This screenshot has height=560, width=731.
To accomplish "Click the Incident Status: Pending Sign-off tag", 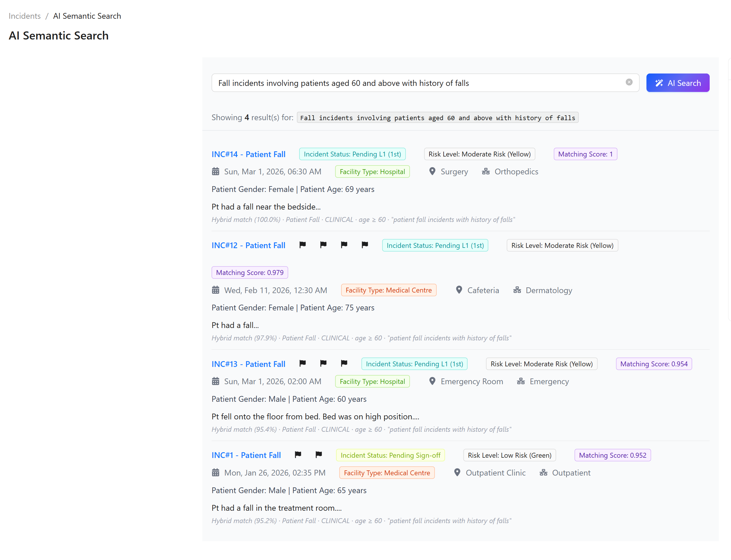I will (x=390, y=455).
